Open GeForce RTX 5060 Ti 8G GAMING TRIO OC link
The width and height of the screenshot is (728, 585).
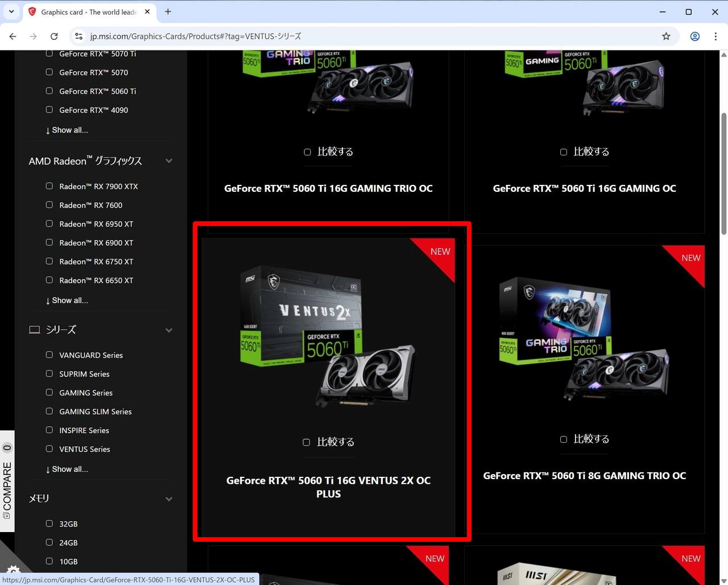[x=585, y=476]
